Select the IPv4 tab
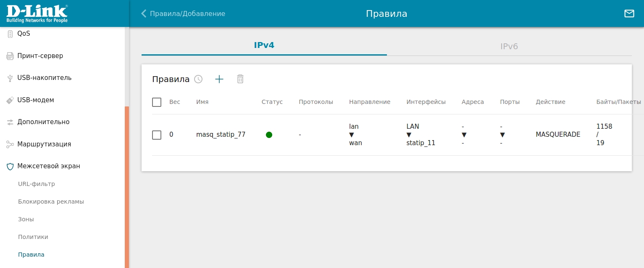 pyautogui.click(x=264, y=45)
